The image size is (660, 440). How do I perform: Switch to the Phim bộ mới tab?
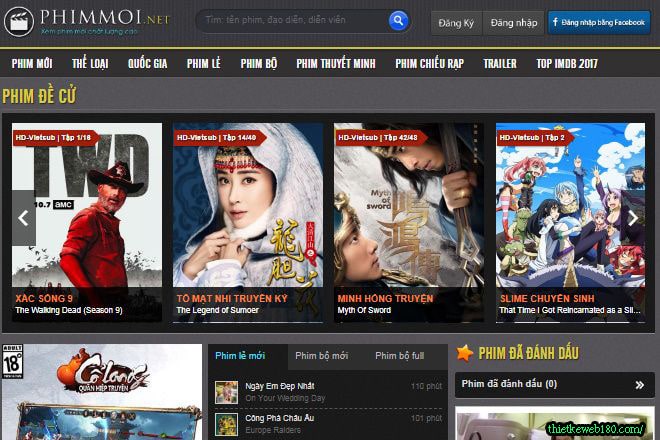point(322,356)
